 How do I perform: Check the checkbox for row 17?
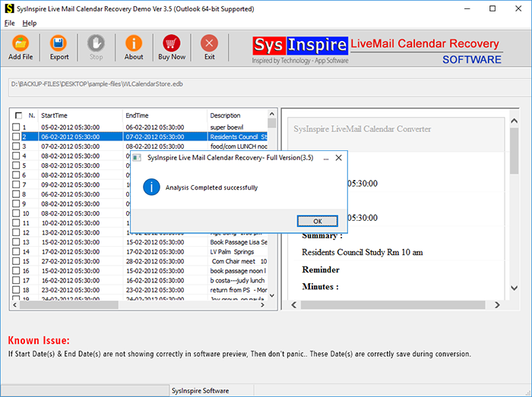point(16,280)
